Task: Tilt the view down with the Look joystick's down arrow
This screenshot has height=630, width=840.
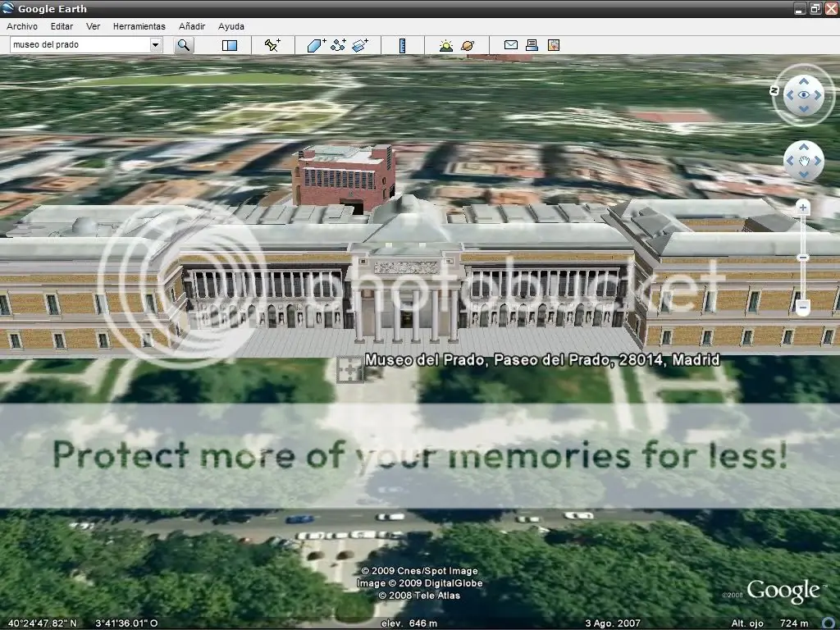Action: pyautogui.click(x=804, y=109)
